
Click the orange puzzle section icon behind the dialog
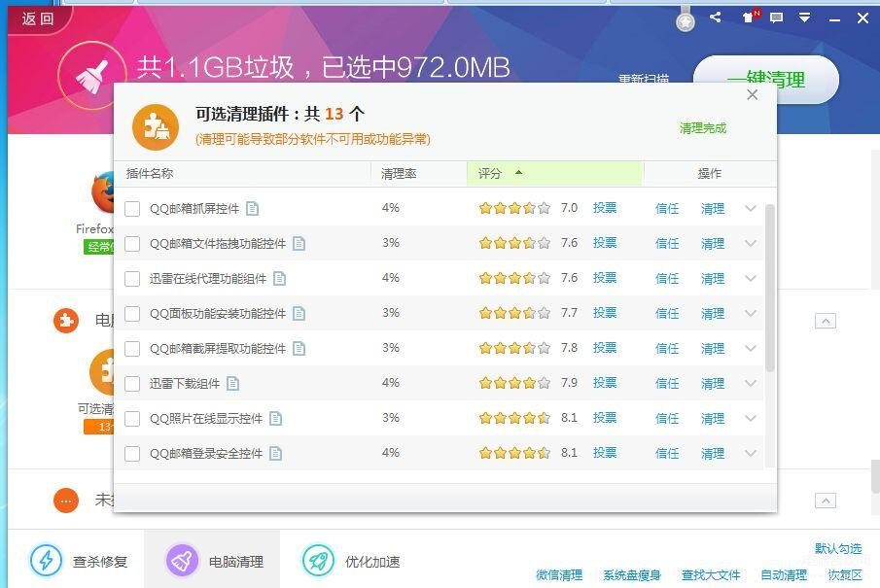[66, 321]
